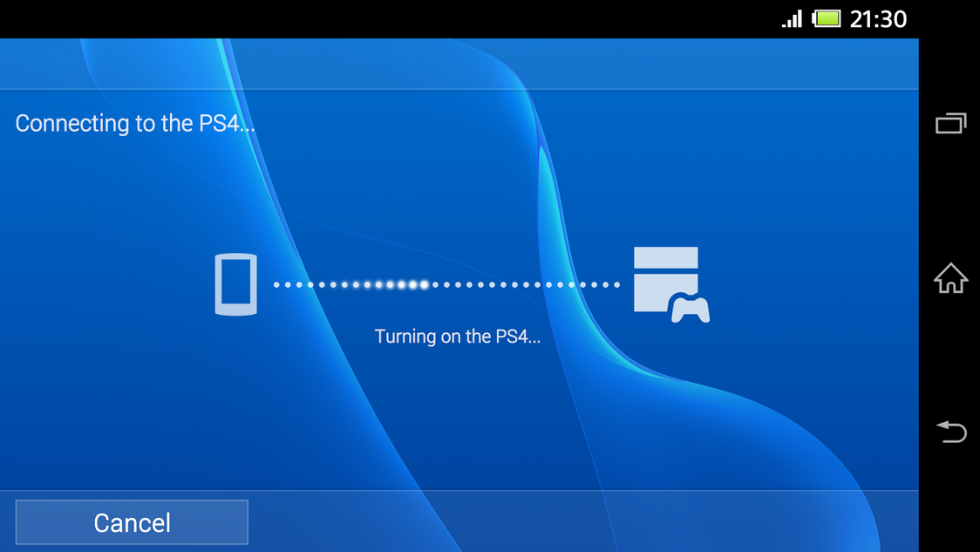Click the black nav bar between Home and Back

pyautogui.click(x=950, y=356)
